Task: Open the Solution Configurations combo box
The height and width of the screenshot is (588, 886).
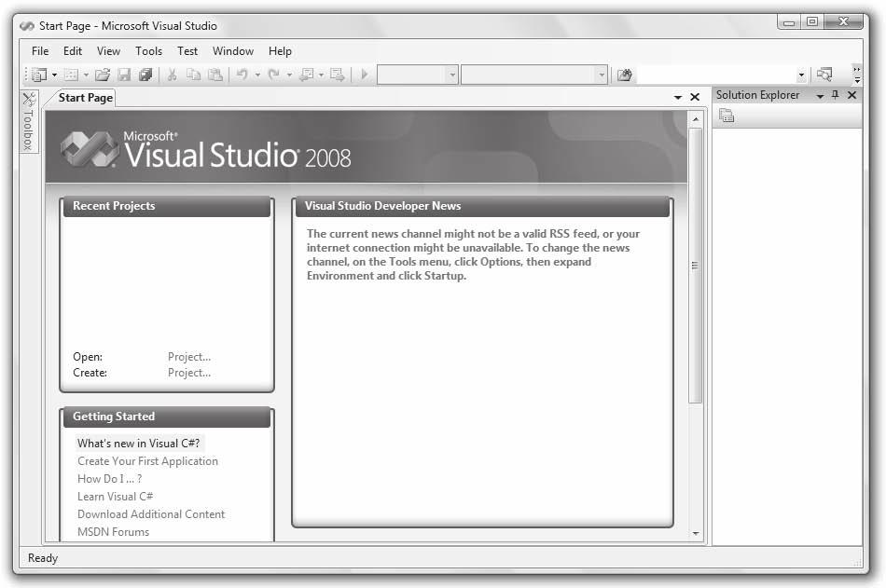Action: click(x=418, y=75)
